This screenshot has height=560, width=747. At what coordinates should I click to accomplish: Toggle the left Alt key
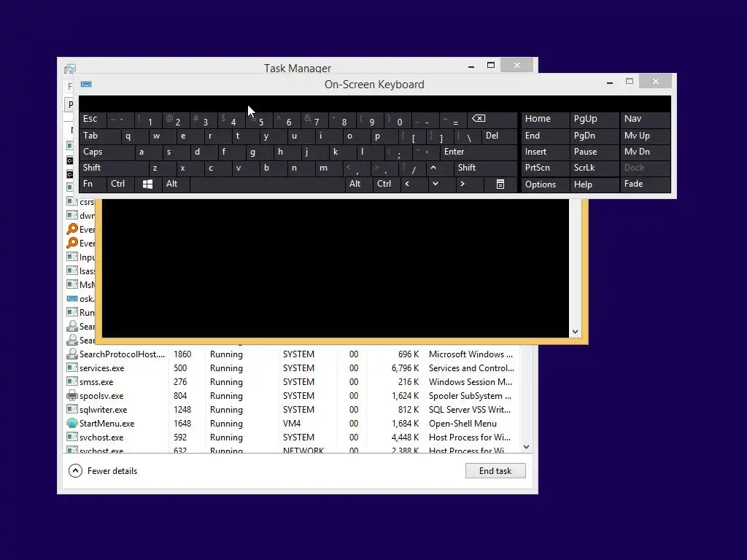[176, 184]
